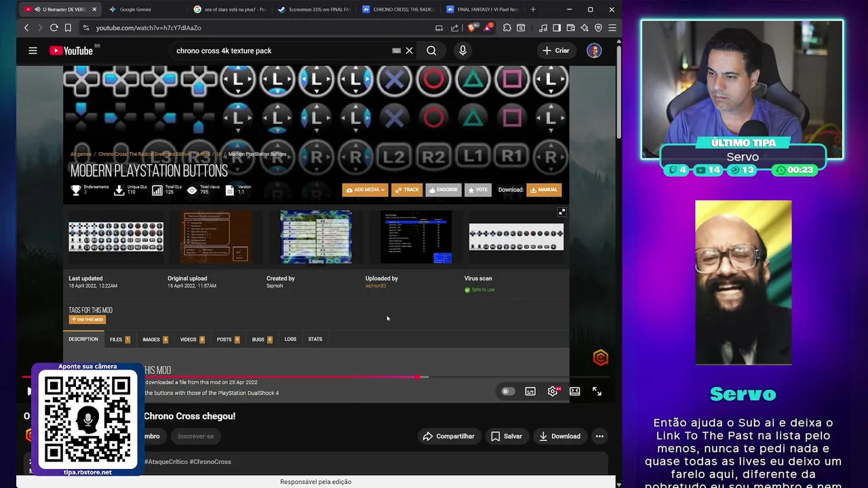Close the O Remaster DE VERDADE tab

[94, 9]
